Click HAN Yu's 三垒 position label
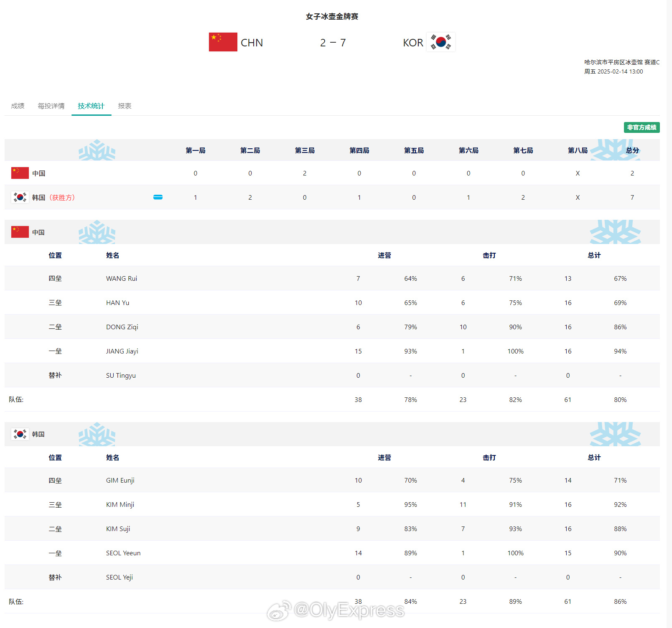Viewport: 672px width, 628px height. [55, 303]
